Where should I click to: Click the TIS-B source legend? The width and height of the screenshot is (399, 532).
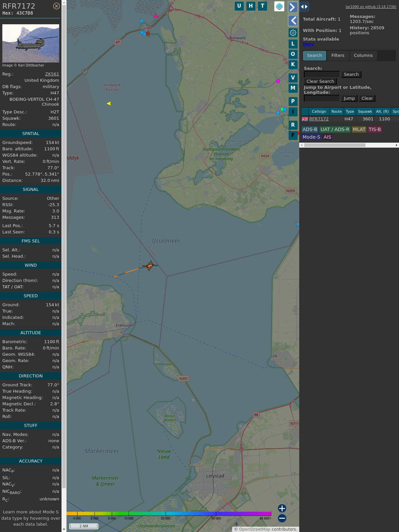point(375,130)
